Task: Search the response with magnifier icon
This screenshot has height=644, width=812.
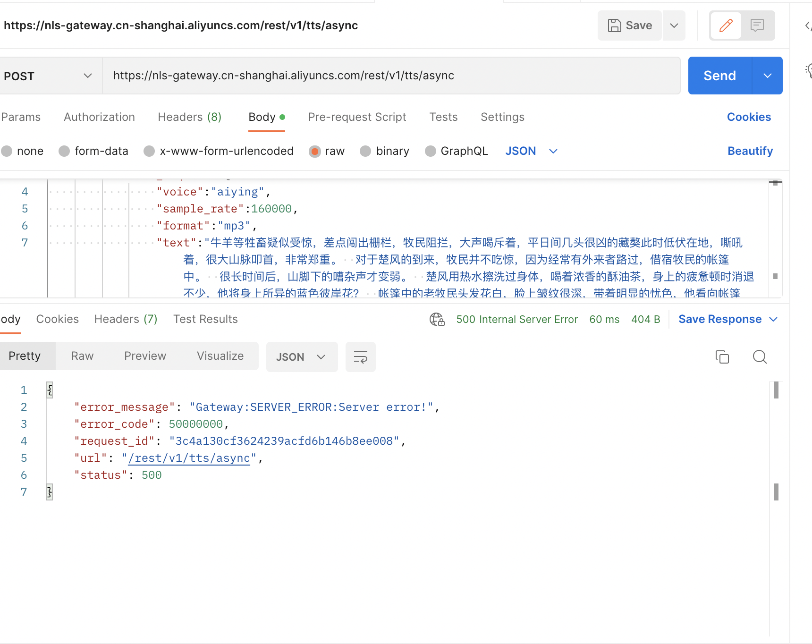Action: (760, 357)
